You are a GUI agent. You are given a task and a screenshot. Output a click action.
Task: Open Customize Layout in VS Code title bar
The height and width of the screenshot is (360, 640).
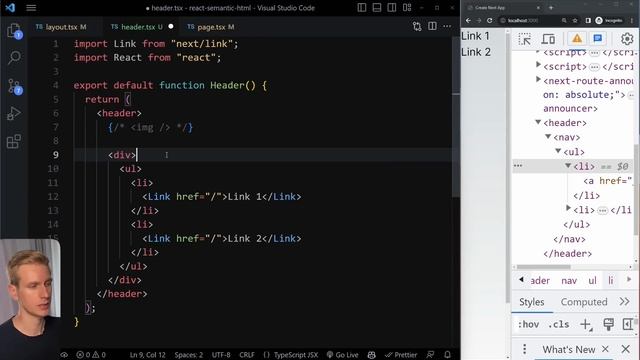coord(407,8)
